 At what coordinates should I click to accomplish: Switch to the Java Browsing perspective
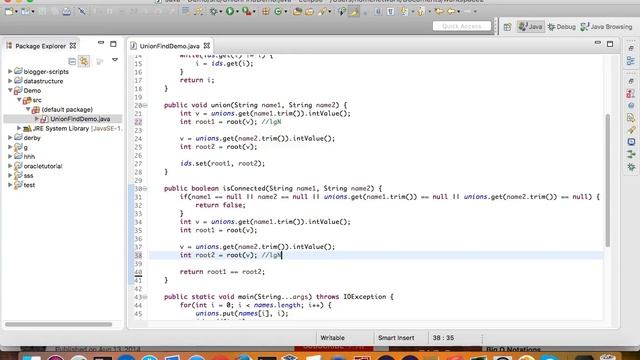pyautogui.click(x=607, y=27)
